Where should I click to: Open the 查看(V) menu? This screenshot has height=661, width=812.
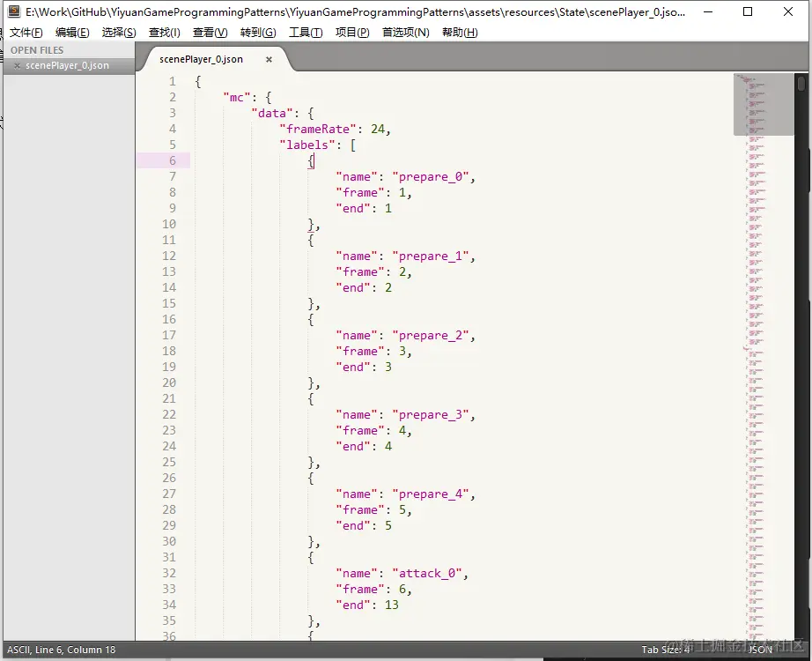(x=210, y=33)
